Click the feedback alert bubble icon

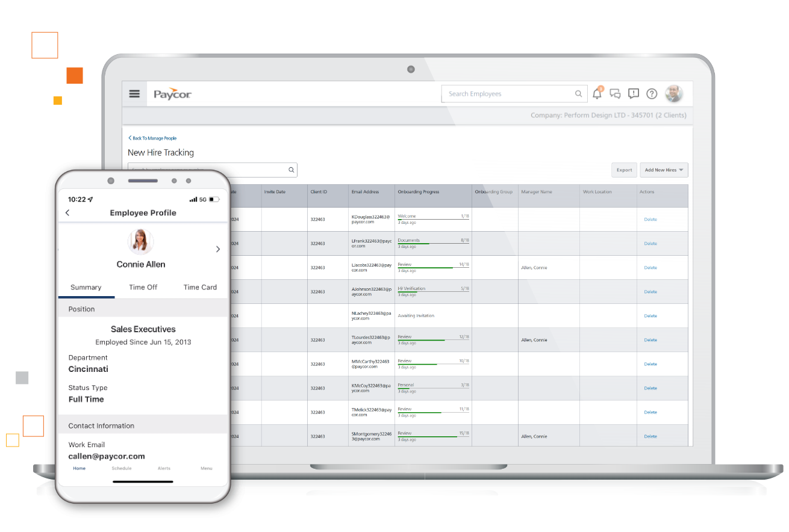pos(633,94)
